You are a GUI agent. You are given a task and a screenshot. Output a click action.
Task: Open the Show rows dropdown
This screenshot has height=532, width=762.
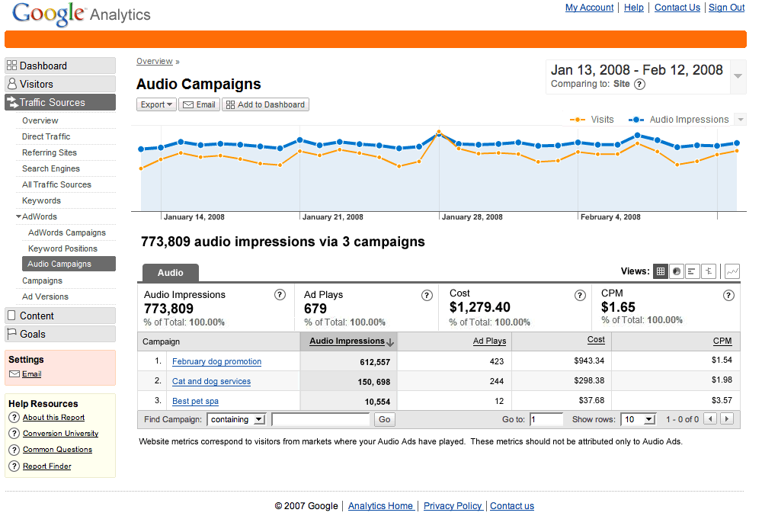[639, 419]
